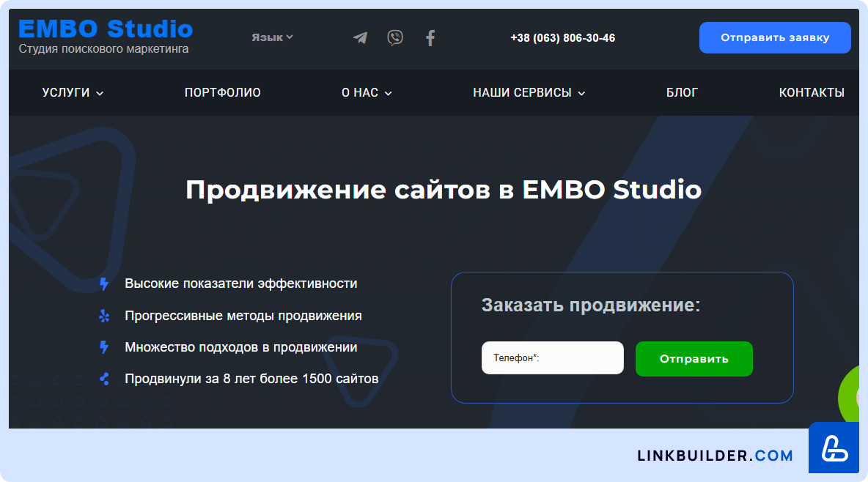
Task: Click the green chat widget bubble
Action: point(852,397)
